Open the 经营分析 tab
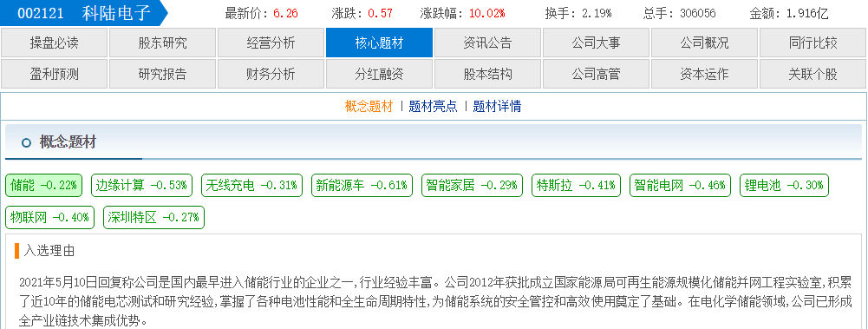Image resolution: width=868 pixels, height=329 pixels. [271, 43]
